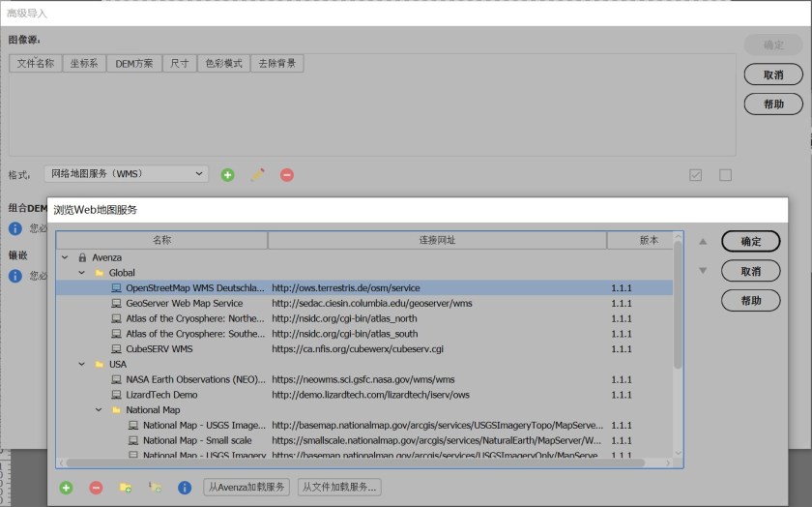The image size is (812, 507).
Task: Collapse the National Map folder
Action: [100, 410]
